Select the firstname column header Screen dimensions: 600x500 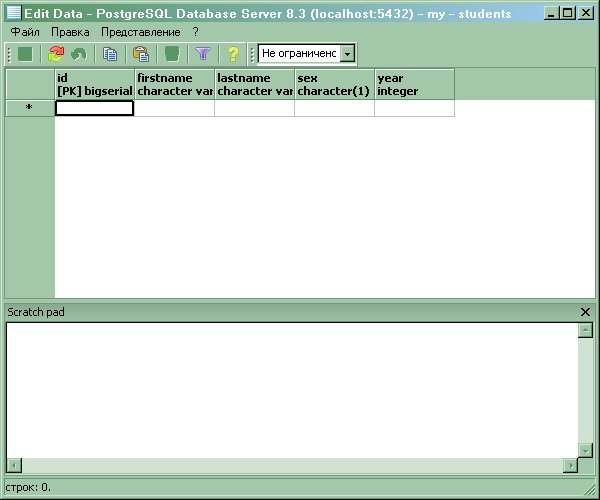coord(175,85)
